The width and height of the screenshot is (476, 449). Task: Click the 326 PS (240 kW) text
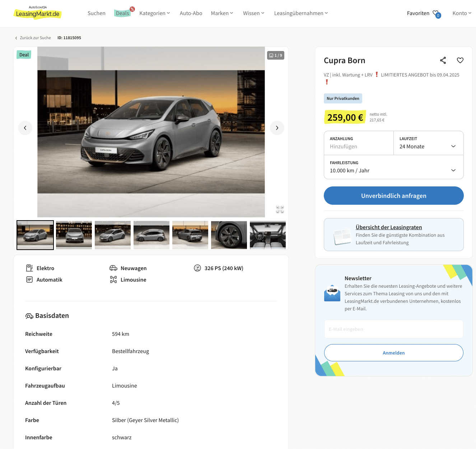[224, 268]
